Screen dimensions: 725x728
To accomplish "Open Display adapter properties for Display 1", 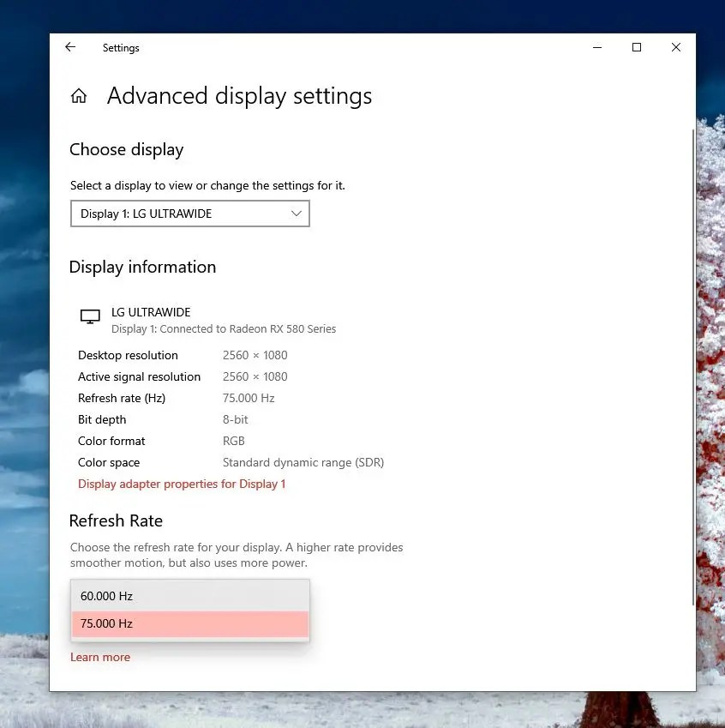I will tap(182, 484).
